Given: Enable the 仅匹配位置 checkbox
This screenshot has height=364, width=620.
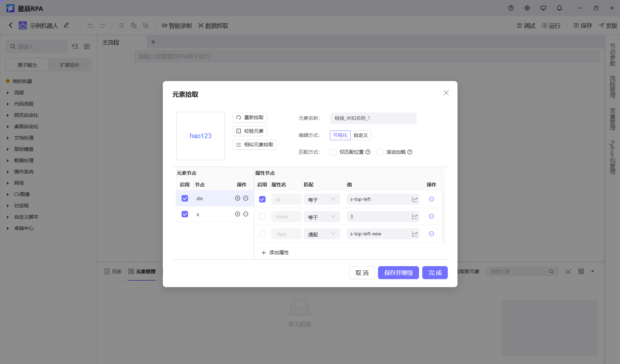Looking at the screenshot, I should [x=333, y=152].
